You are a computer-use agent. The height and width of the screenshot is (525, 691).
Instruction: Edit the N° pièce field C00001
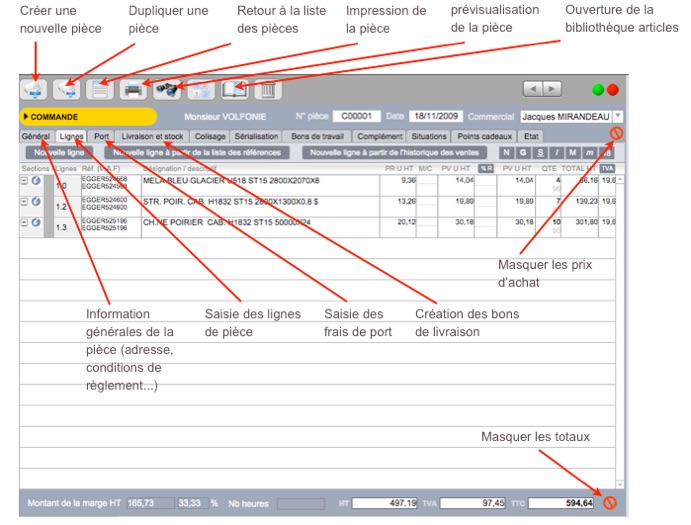357,116
